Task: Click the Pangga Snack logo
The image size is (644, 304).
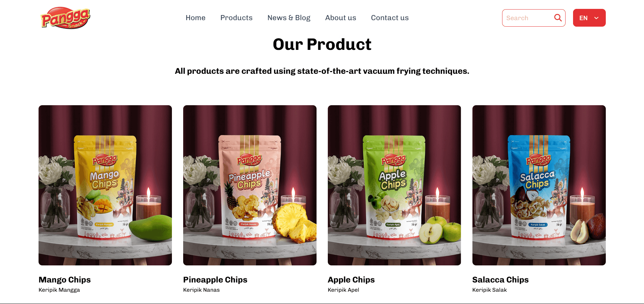Action: (65, 18)
